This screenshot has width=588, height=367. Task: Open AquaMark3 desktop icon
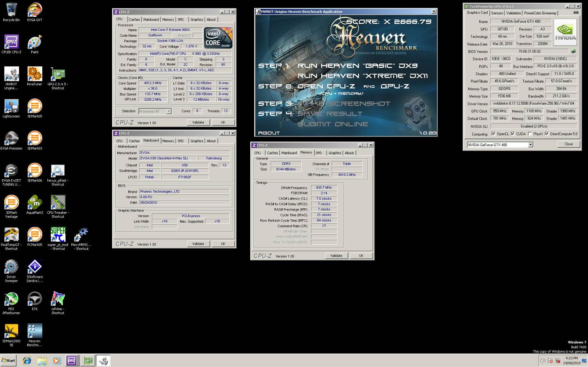coord(35,205)
